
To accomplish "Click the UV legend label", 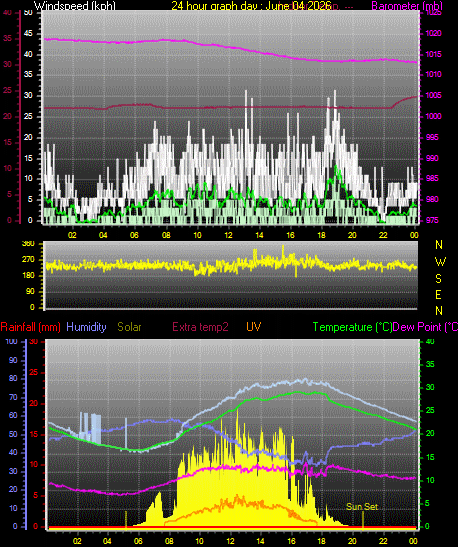I will pos(254,327).
